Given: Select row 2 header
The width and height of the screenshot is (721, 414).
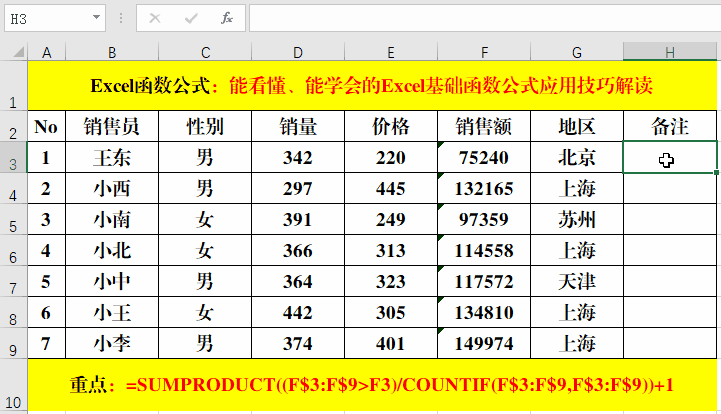Looking at the screenshot, I should coord(13,126).
